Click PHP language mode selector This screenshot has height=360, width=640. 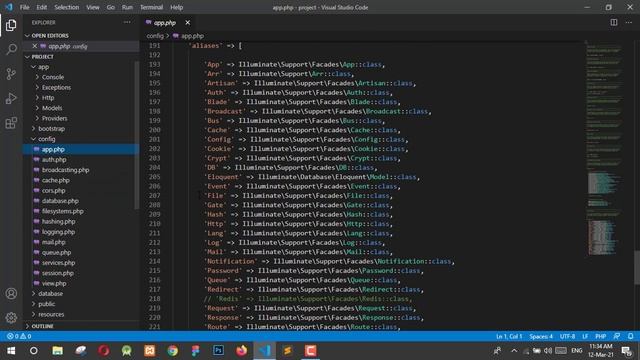[x=600, y=336]
